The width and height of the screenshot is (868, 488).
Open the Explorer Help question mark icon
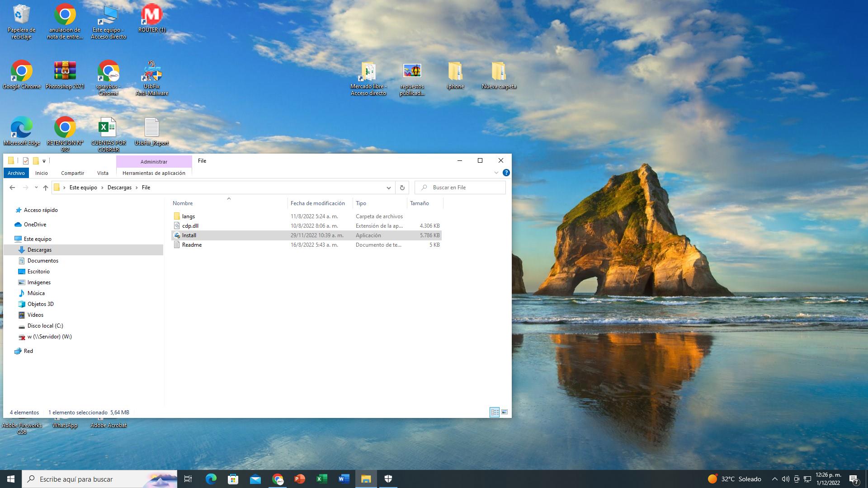point(506,173)
